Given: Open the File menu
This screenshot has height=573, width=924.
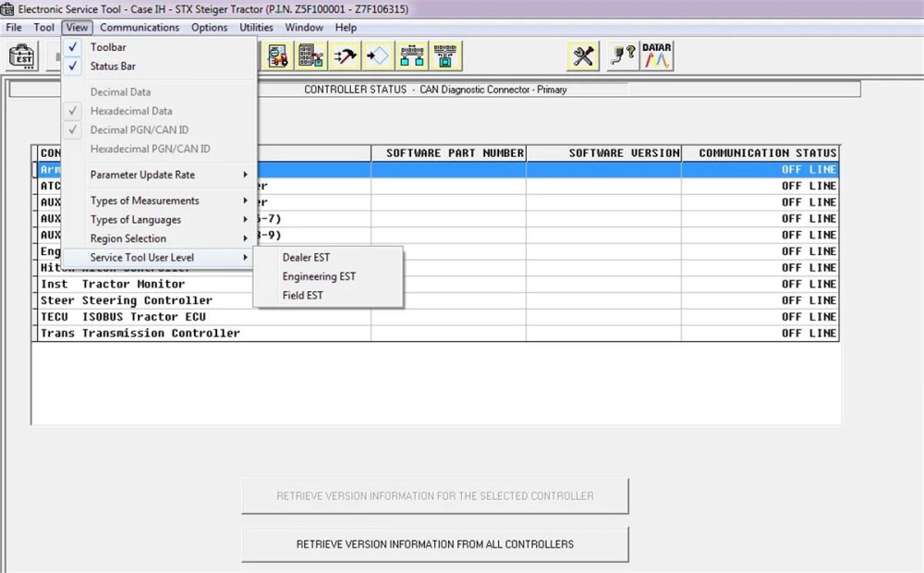Looking at the screenshot, I should (x=14, y=28).
